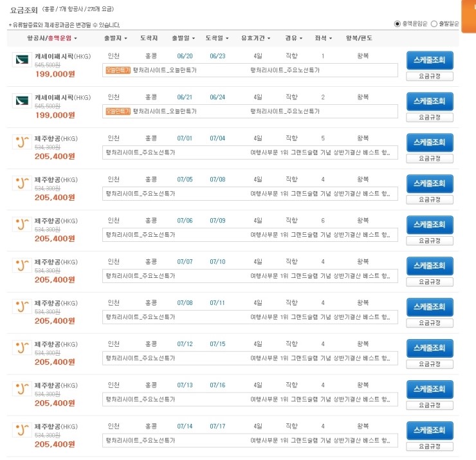Viewport: 476px width, 460px height.
Task: Open the 좌석 column dropdown
Action: pos(322,39)
